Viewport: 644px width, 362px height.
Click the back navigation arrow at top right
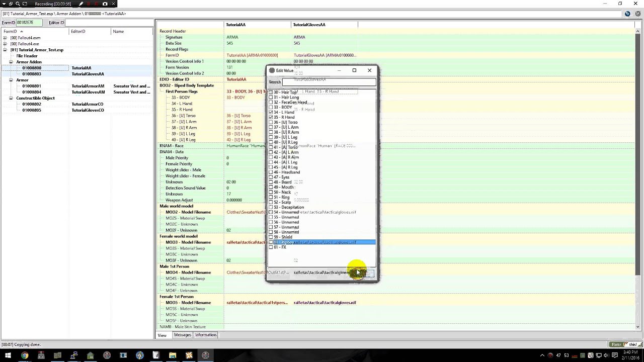(x=627, y=14)
